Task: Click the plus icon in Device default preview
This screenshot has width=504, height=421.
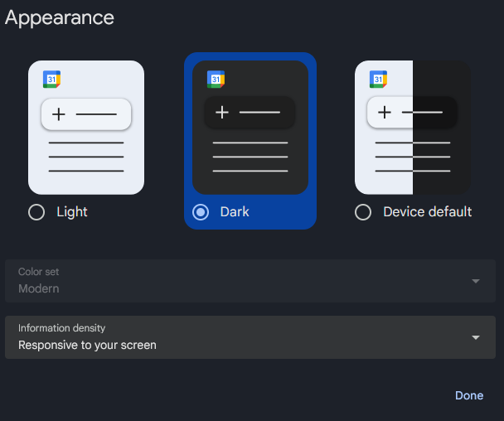Action: (385, 113)
